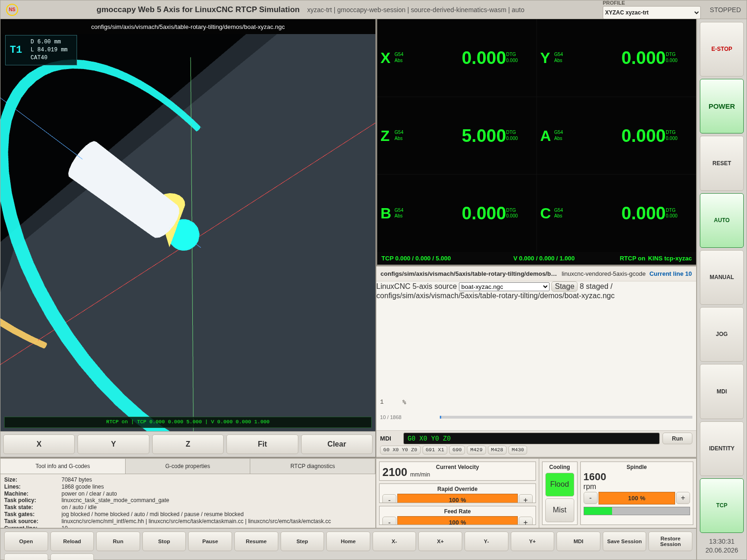Increase Spindle override with plus

(x=683, y=498)
